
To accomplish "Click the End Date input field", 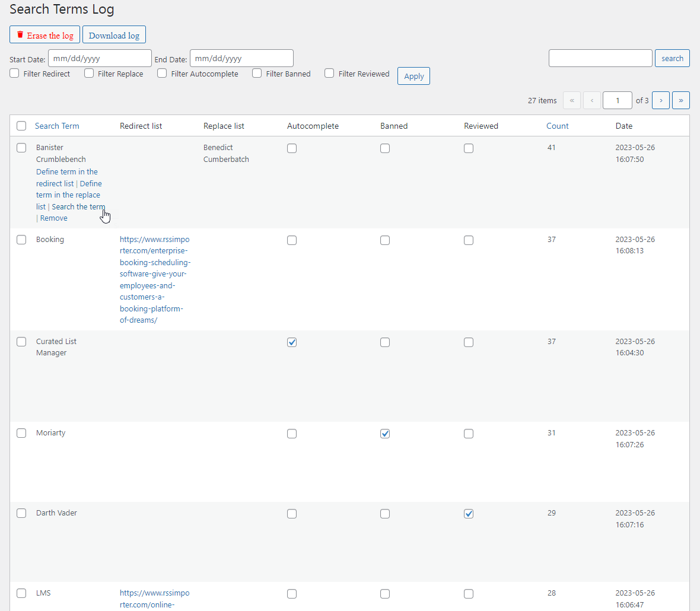I will pyautogui.click(x=241, y=58).
